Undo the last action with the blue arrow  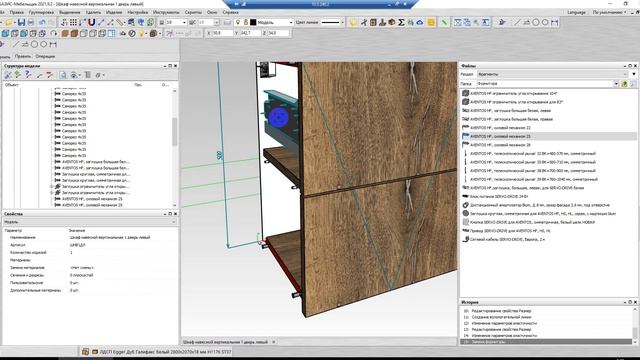click(42, 22)
